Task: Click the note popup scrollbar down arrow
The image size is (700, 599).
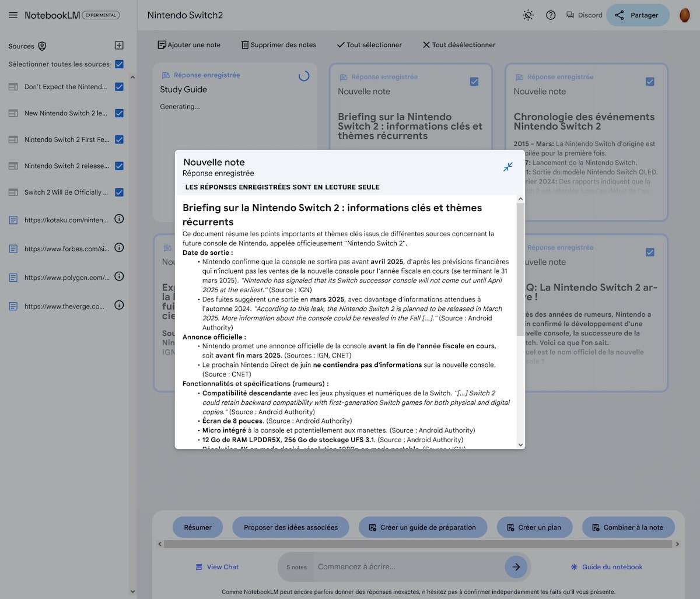Action: [520, 444]
